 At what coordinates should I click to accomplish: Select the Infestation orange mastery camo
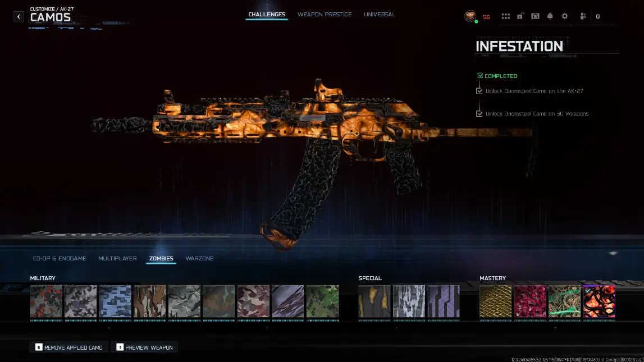[x=599, y=302]
